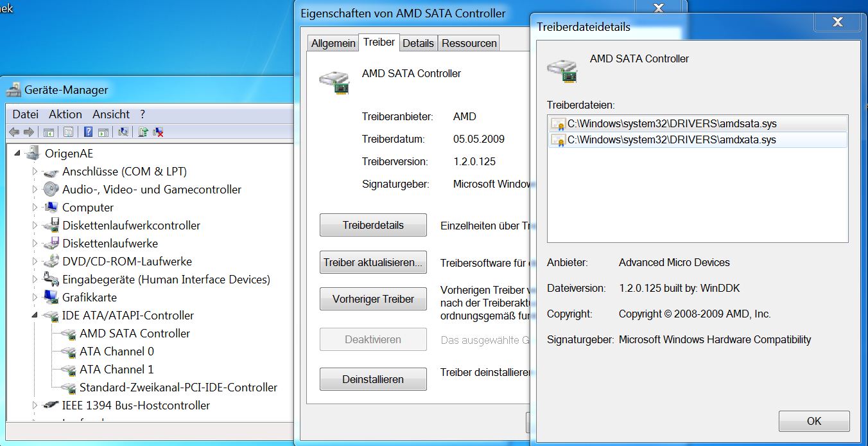Open the Ansicht menu
This screenshot has height=446, width=868.
(x=111, y=114)
